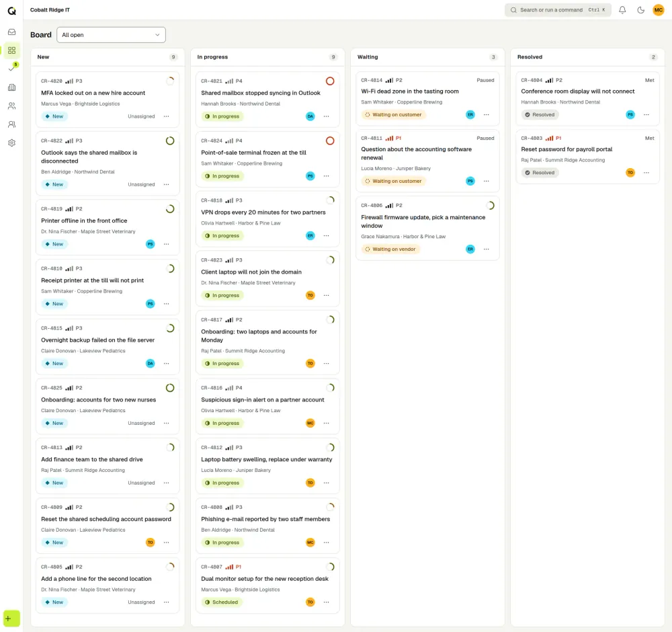The width and height of the screenshot is (672, 632).
Task: Open more options on CR-4822 card
Action: (166, 184)
